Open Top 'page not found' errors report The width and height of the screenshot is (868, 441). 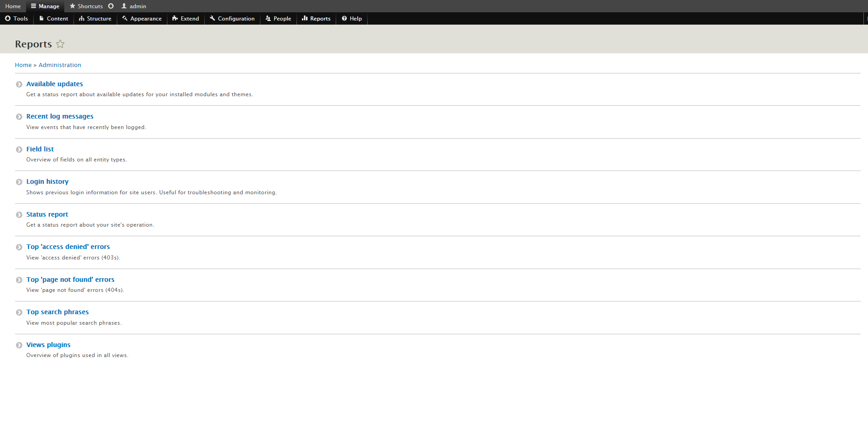(70, 280)
